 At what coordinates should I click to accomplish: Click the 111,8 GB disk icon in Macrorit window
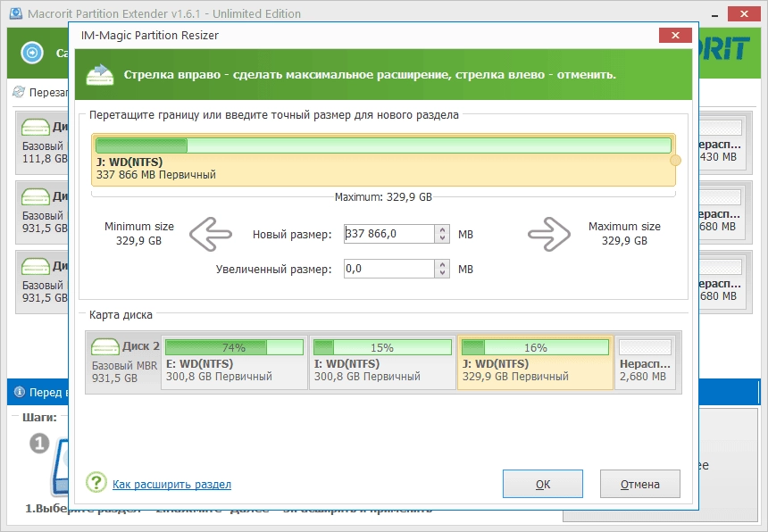[35, 127]
